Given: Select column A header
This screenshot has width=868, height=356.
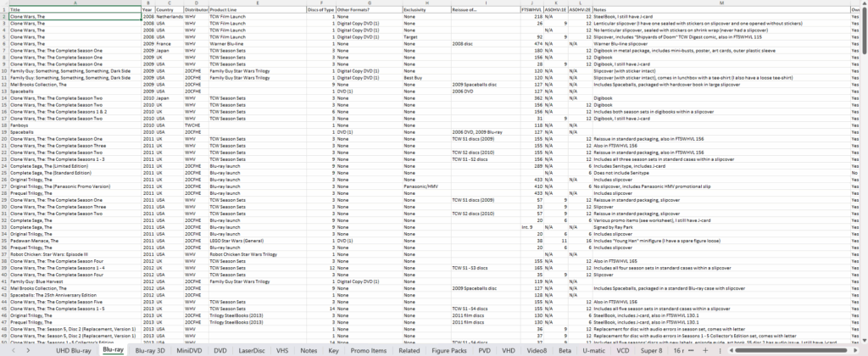Looking at the screenshot, I should coord(75,3).
